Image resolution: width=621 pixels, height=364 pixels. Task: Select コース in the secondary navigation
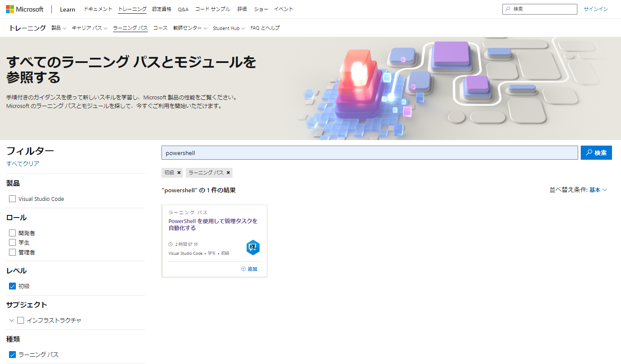(160, 27)
